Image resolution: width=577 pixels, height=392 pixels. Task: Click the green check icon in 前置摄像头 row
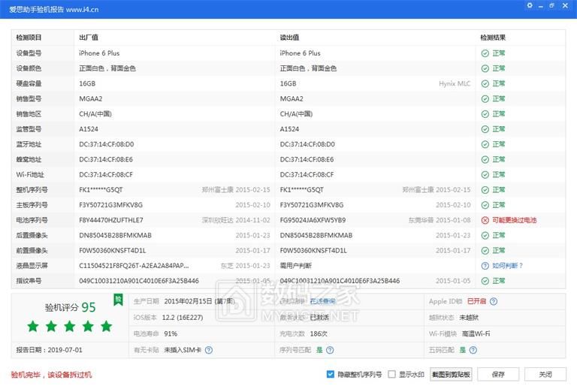tap(485, 250)
